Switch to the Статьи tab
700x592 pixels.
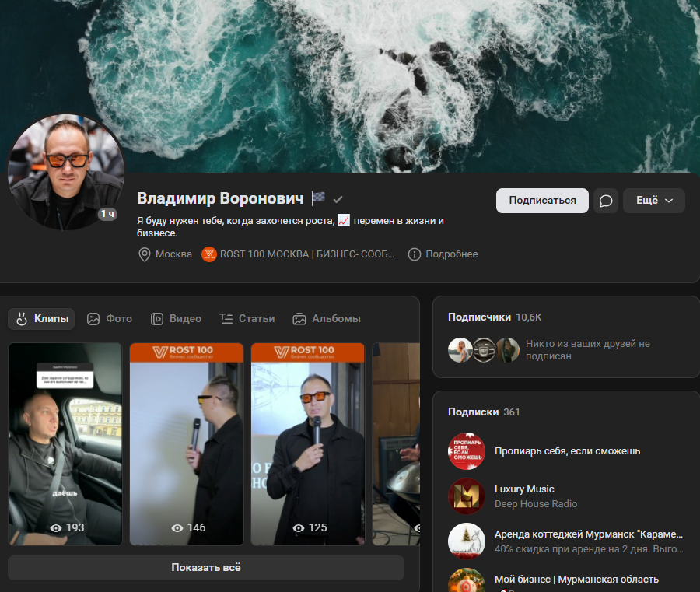(x=247, y=318)
